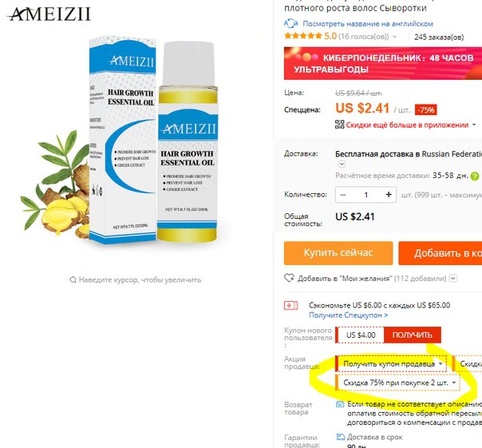This screenshot has height=448, width=482.
Task: Click the 'Купить сейчас' button
Action: (338, 253)
